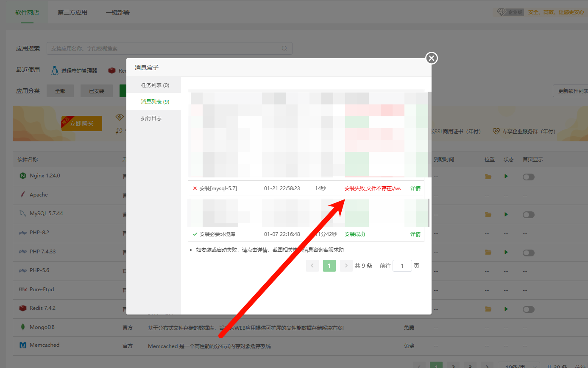Image resolution: width=588 pixels, height=368 pixels.
Task: Click the 免费 price in MongoDB row
Action: coord(409,328)
